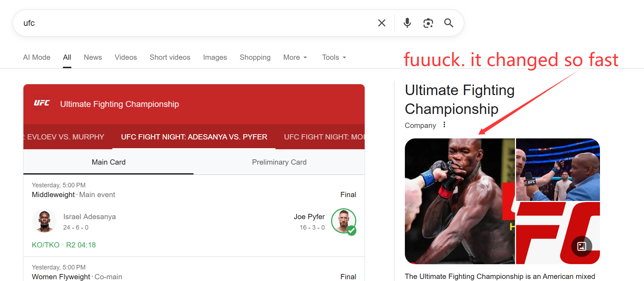
Task: Open Google Lens image search
Action: coord(428,23)
